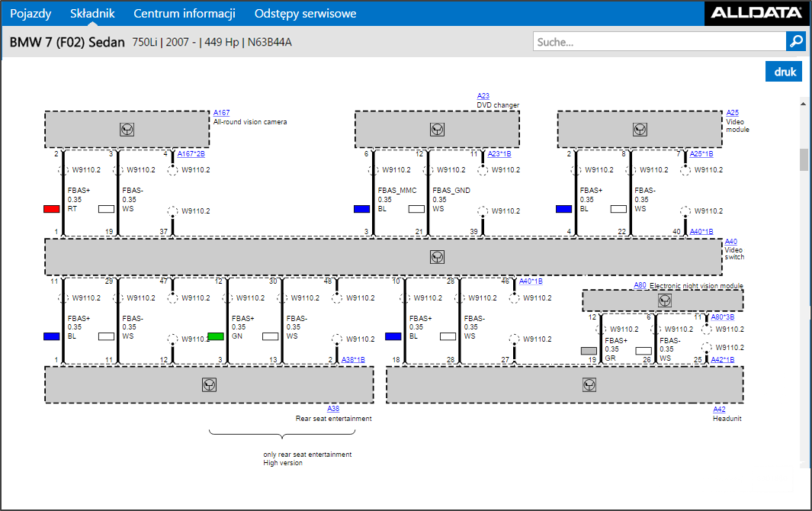Click the vertical scrollbar thumb
The width and height of the screenshot is (812, 511).
pos(804,159)
